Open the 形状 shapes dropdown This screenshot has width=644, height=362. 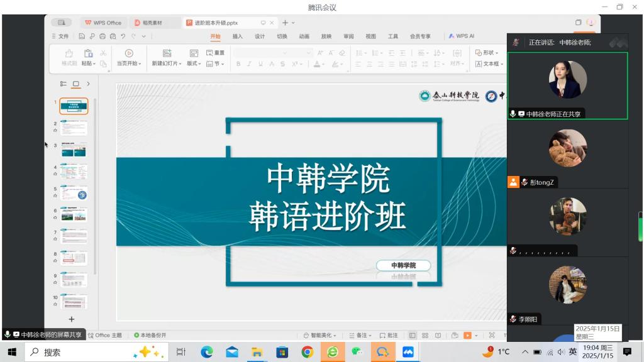coord(487,53)
